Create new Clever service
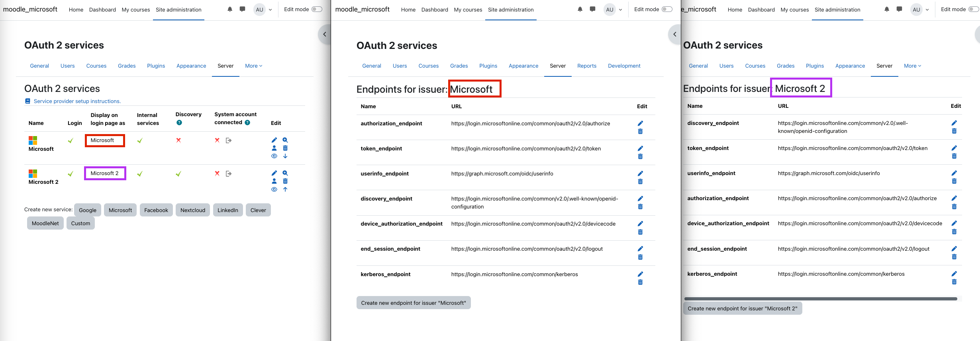This screenshot has height=341, width=980. coord(258,210)
